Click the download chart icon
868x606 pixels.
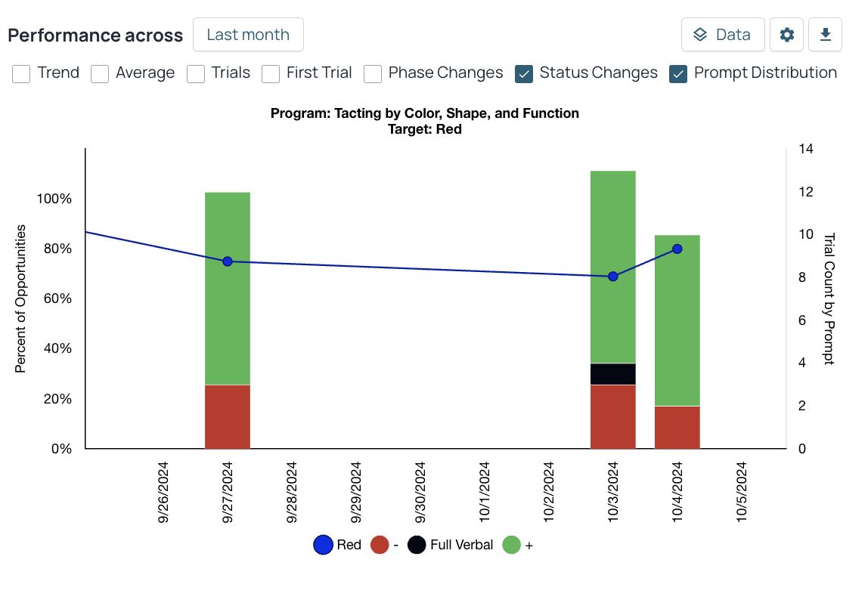coord(826,35)
